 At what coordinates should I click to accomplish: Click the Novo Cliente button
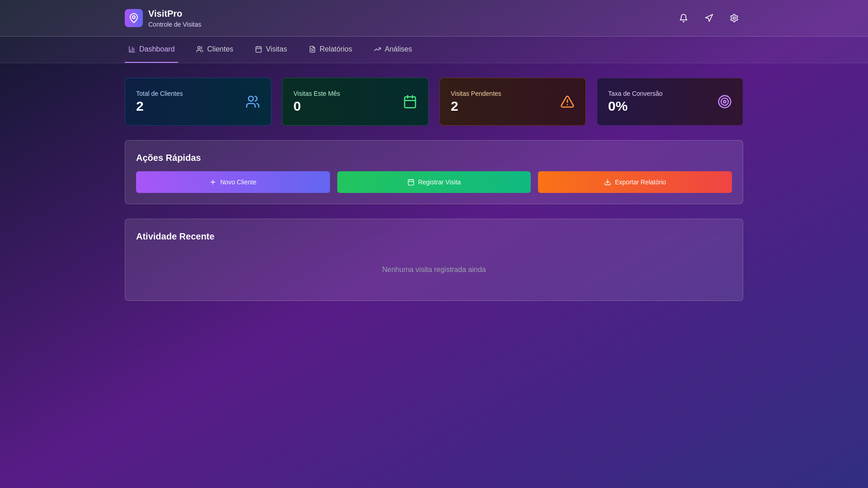pos(233,182)
